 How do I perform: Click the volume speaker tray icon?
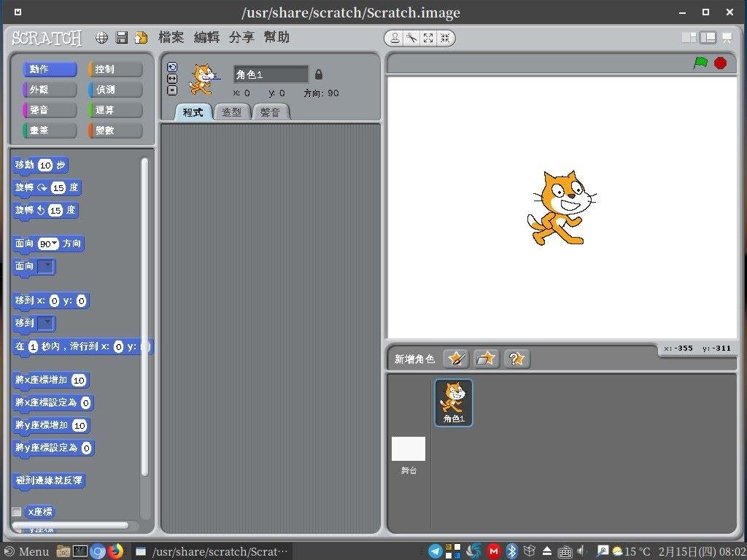pyautogui.click(x=581, y=551)
